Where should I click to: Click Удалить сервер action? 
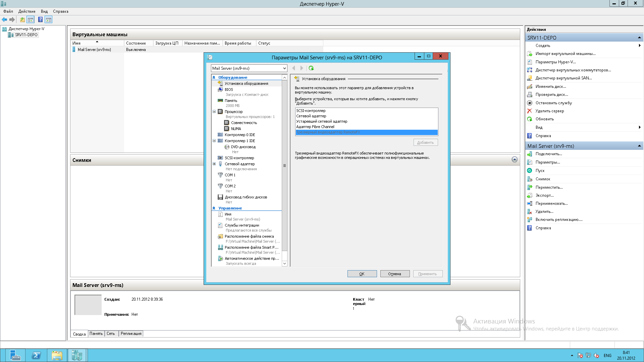(549, 111)
